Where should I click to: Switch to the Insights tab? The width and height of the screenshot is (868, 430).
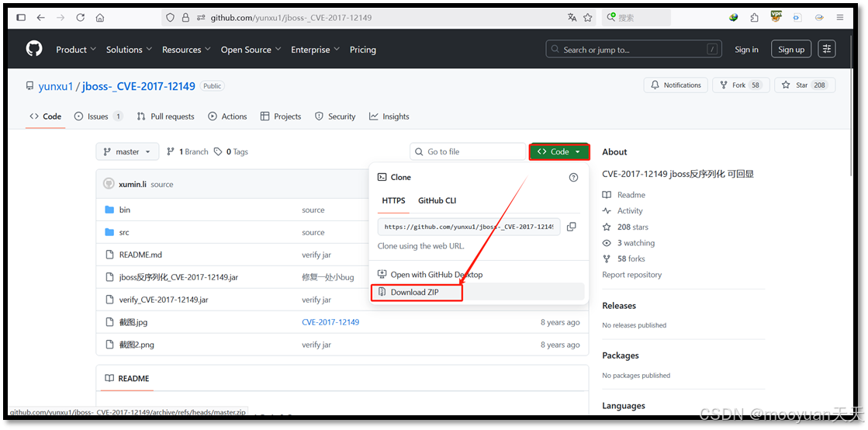pos(389,116)
